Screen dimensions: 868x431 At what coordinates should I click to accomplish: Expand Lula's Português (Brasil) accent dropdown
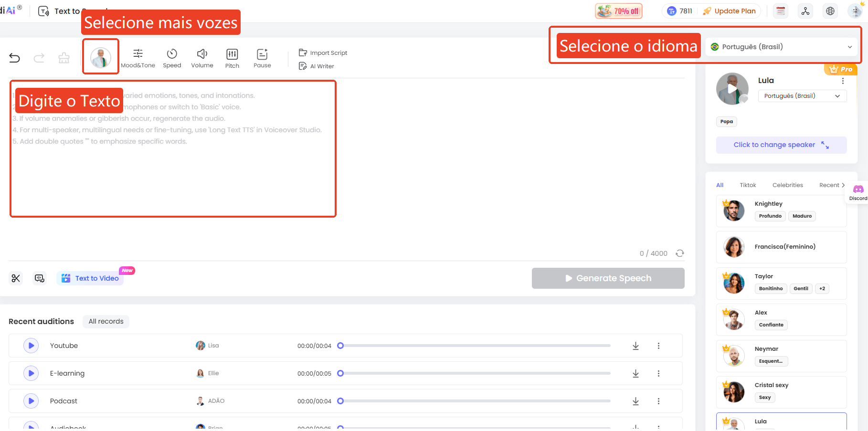pos(802,96)
